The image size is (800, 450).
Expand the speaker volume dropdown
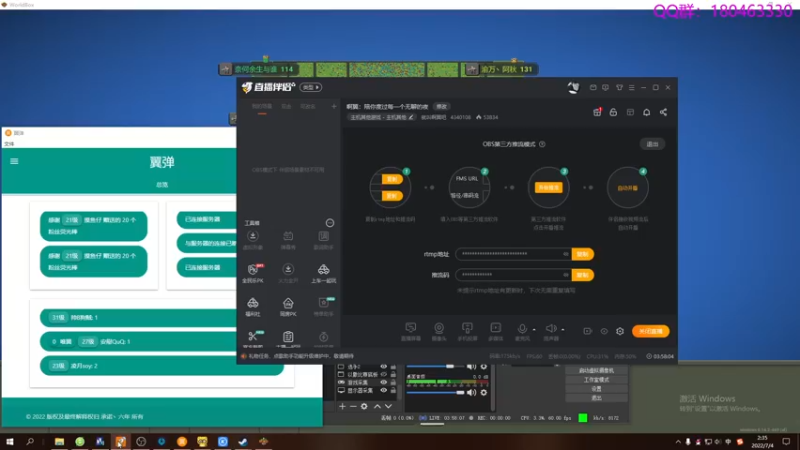click(562, 330)
